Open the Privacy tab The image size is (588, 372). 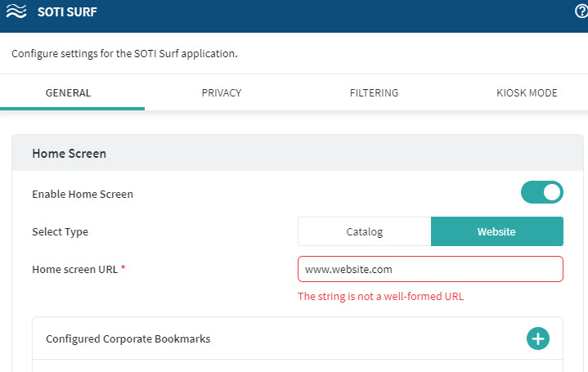coord(222,93)
